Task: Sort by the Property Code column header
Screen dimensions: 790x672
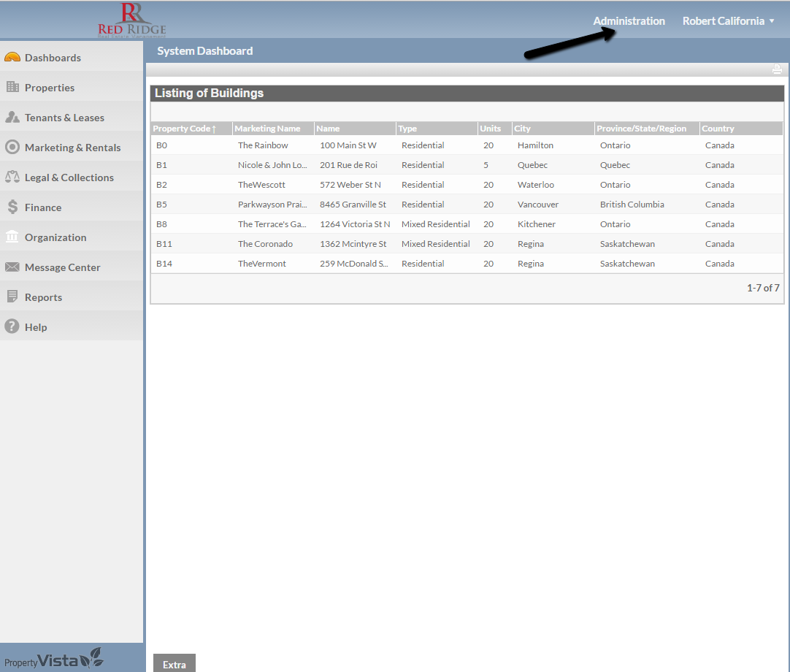Action: (183, 129)
